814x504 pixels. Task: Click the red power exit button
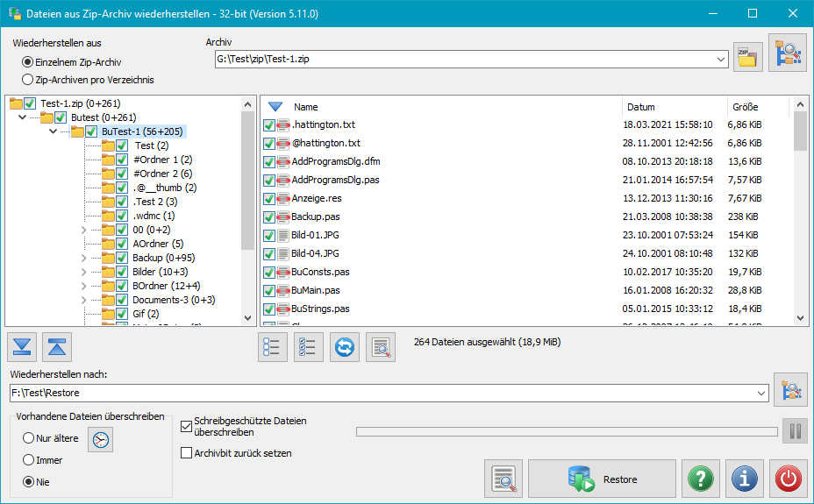789,479
